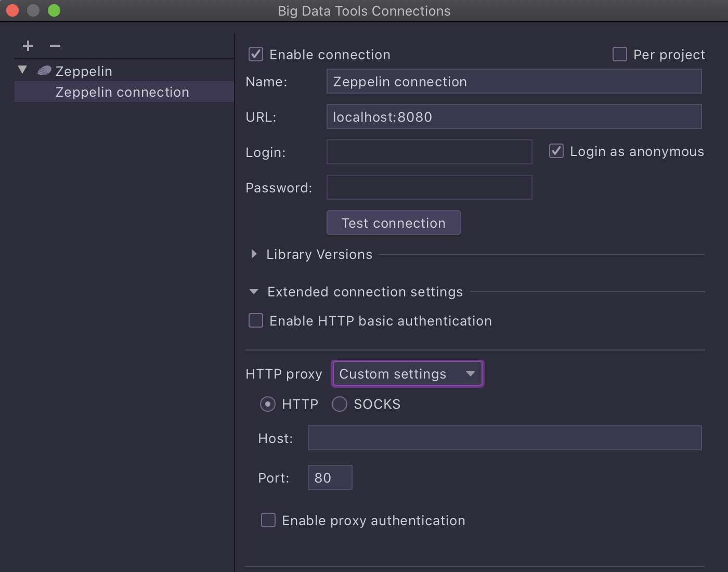This screenshot has height=572, width=728.
Task: Focus the Name input field
Action: (x=514, y=82)
